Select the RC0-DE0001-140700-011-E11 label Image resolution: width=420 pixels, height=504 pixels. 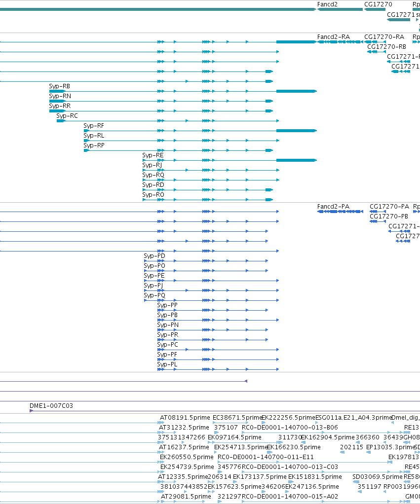pyautogui.click(x=266, y=457)
